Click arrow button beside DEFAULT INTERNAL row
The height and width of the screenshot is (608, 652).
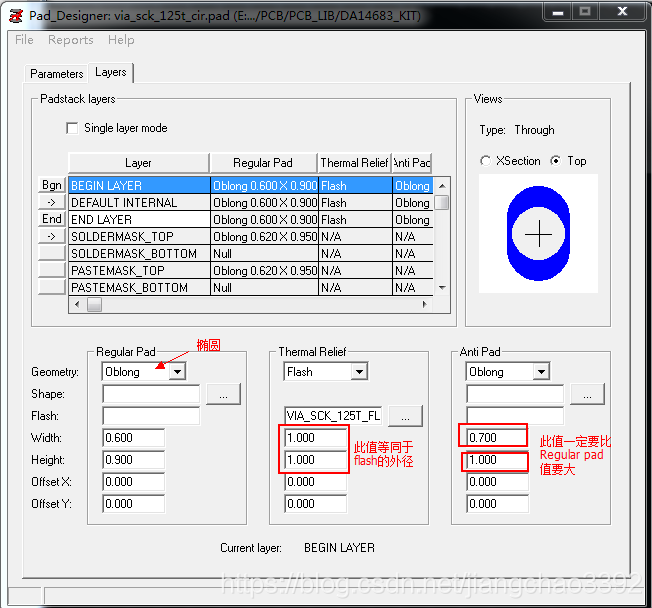pyautogui.click(x=52, y=202)
